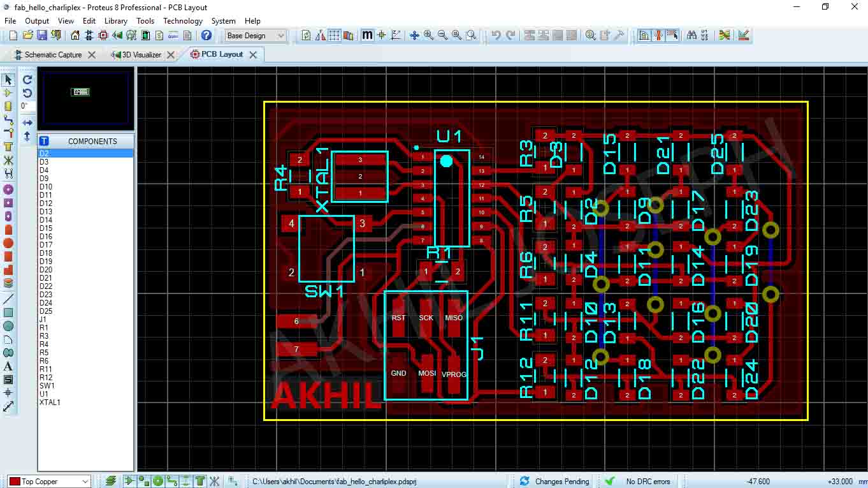
Task: Select the 2D Graphics Line tool
Action: [x=8, y=299]
